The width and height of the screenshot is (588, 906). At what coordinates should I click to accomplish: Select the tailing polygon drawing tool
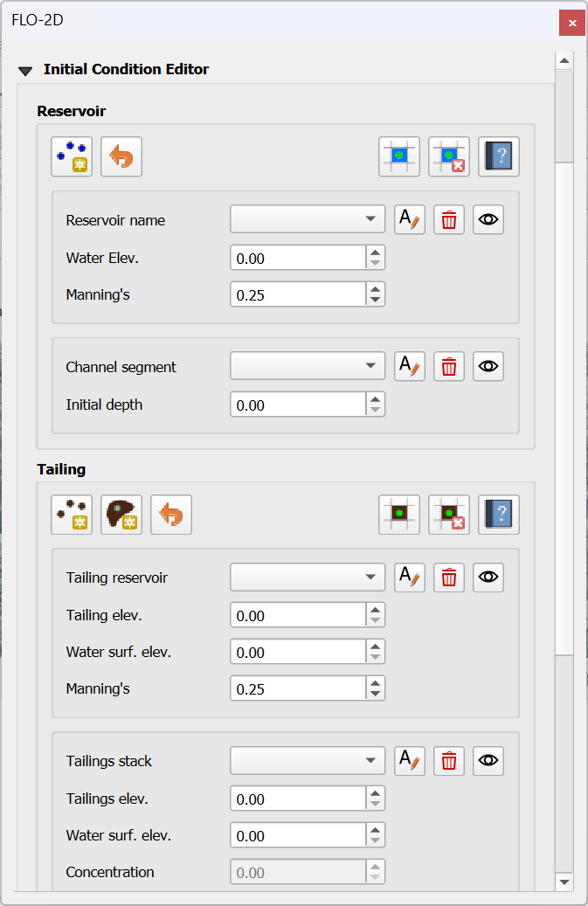121,515
